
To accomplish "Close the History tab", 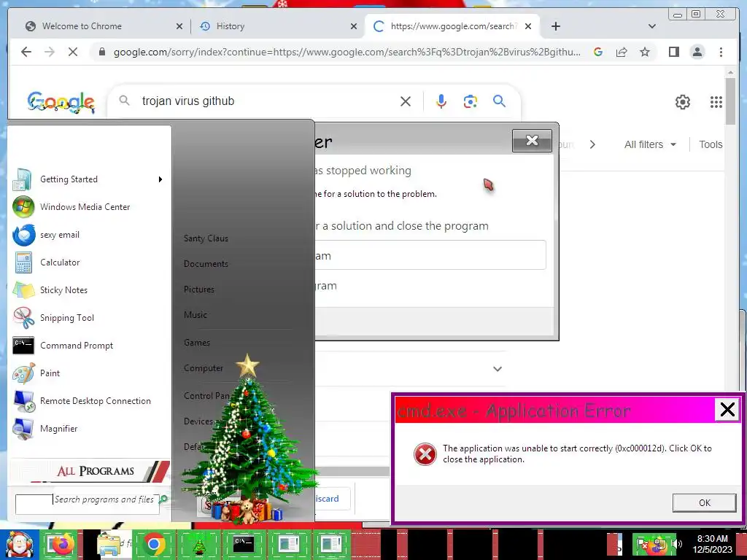I will tap(354, 26).
